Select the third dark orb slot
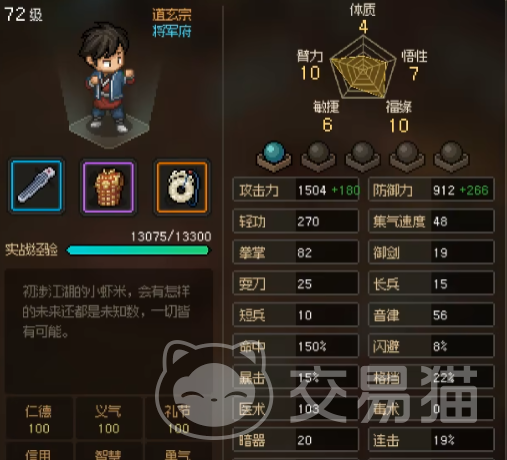 (363, 156)
